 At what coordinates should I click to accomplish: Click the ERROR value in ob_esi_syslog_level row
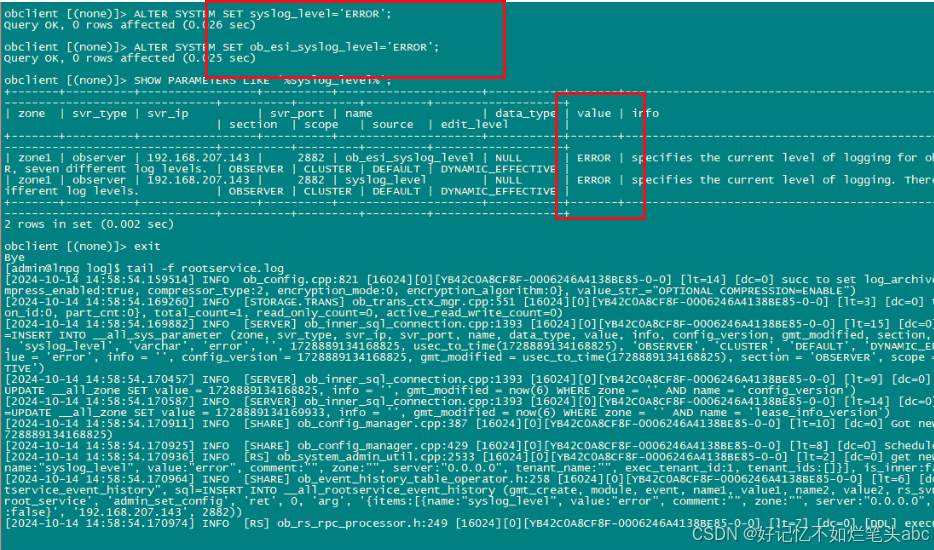click(594, 158)
